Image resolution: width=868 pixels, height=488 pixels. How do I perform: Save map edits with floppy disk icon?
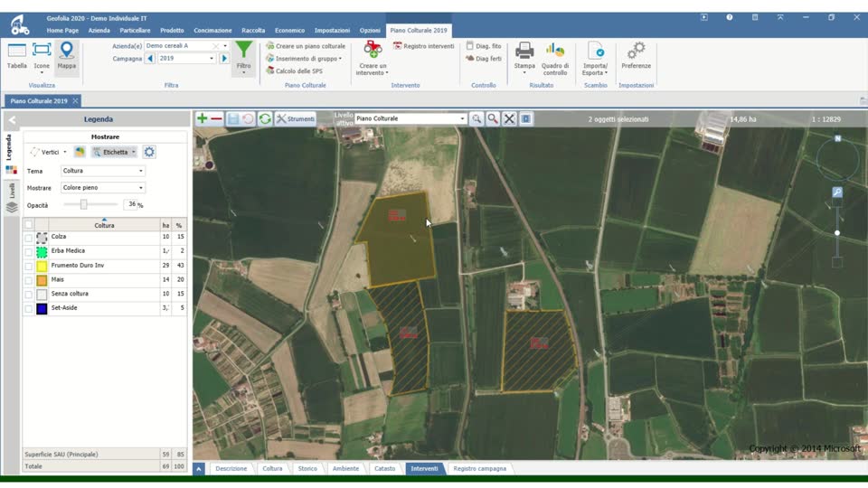pos(233,118)
